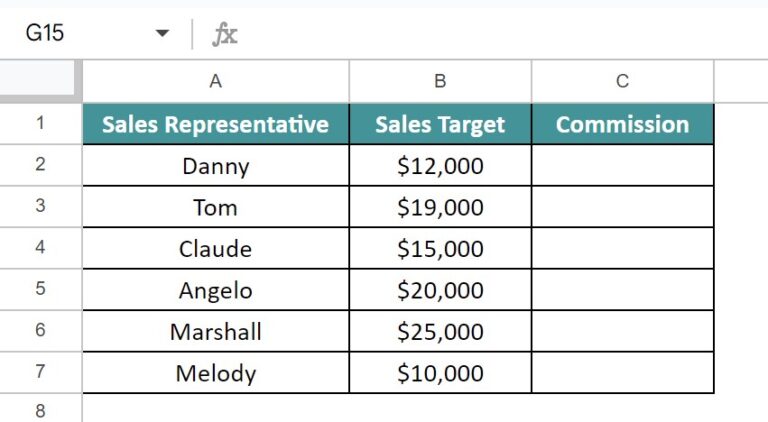Select the cell containing Melody
This screenshot has height=422, width=768.
click(x=216, y=373)
